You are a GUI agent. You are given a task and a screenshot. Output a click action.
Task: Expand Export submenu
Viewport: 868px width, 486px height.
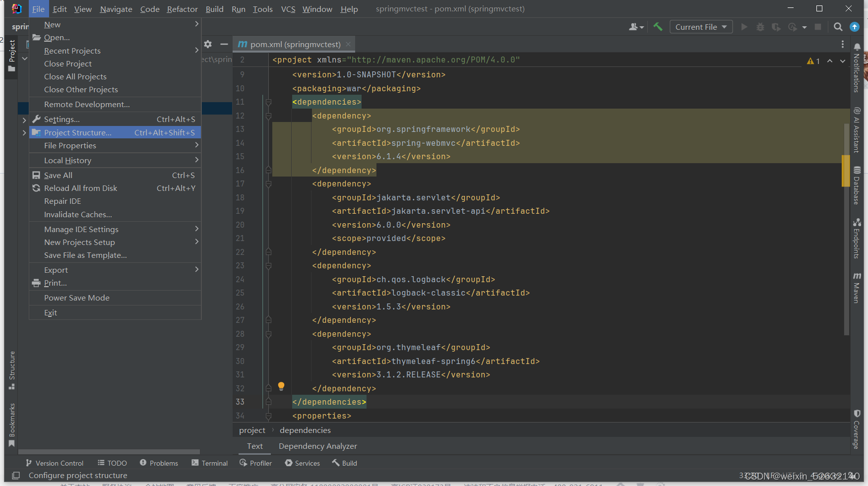point(115,270)
